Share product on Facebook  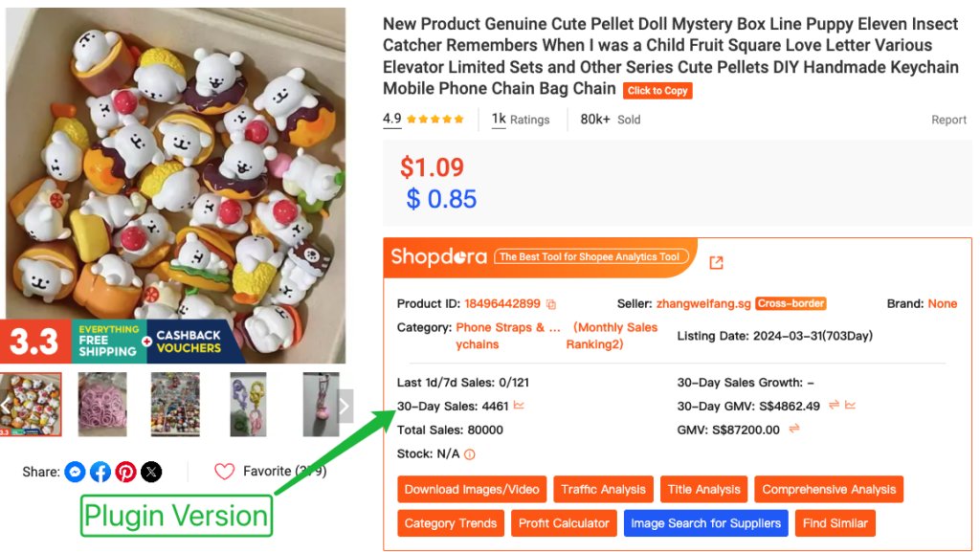tap(100, 472)
